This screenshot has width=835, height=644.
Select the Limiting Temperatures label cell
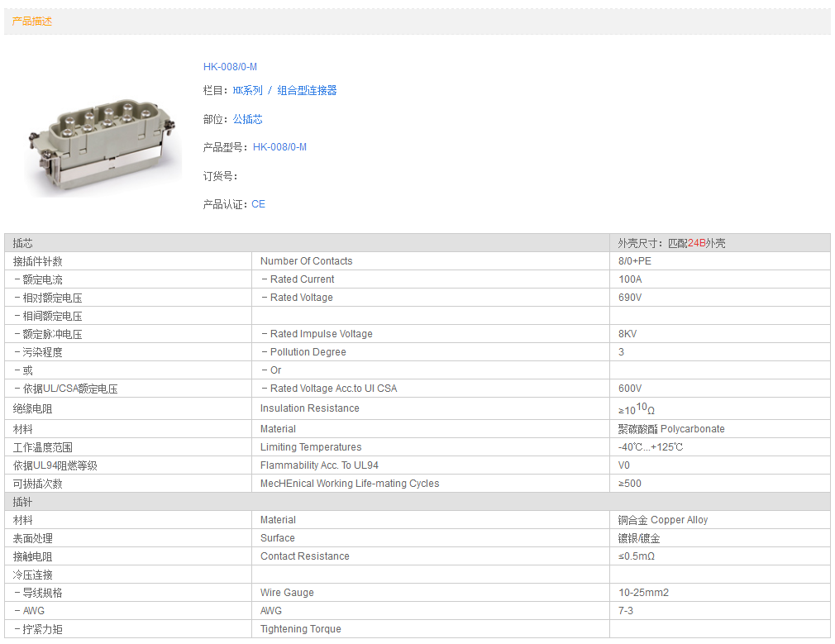310,447
